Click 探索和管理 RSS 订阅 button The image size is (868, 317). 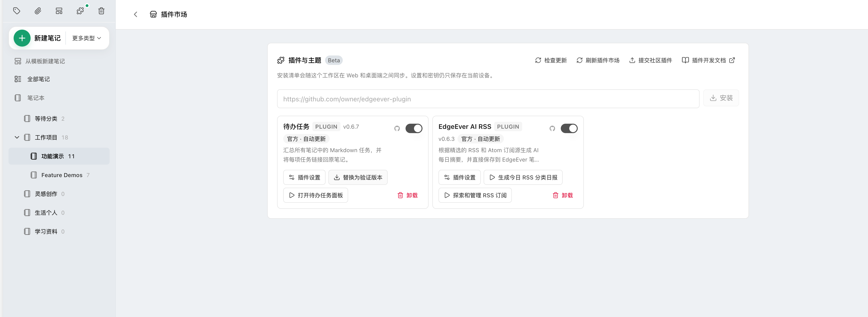[475, 195]
